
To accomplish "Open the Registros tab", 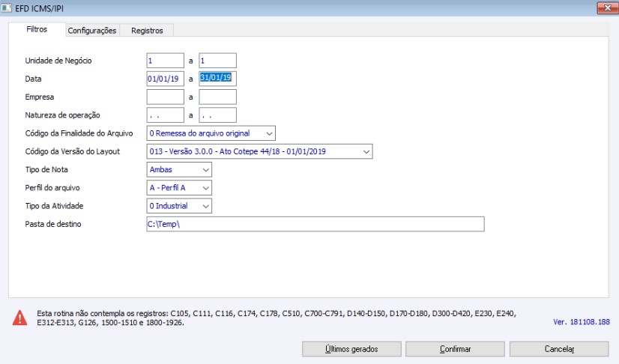I will (147, 31).
